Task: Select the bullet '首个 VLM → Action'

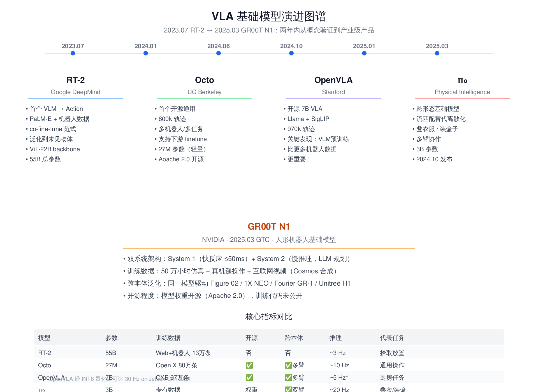Action: pos(55,109)
